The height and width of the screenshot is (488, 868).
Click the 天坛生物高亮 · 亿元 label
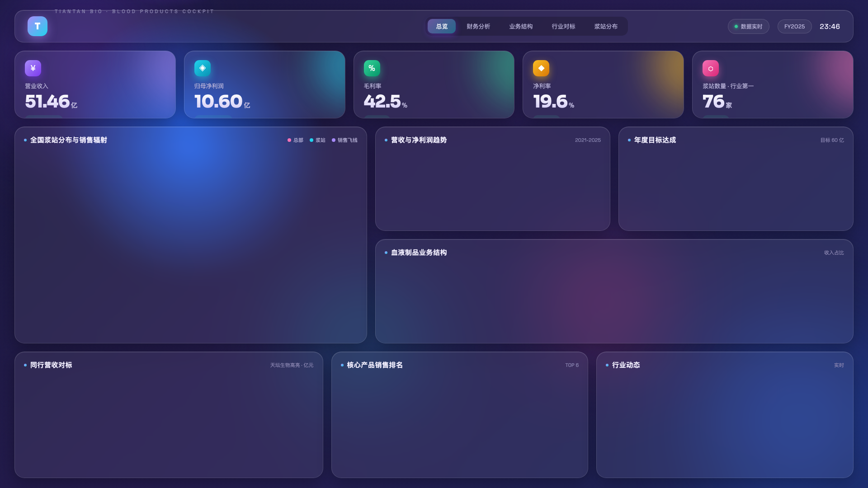click(292, 365)
